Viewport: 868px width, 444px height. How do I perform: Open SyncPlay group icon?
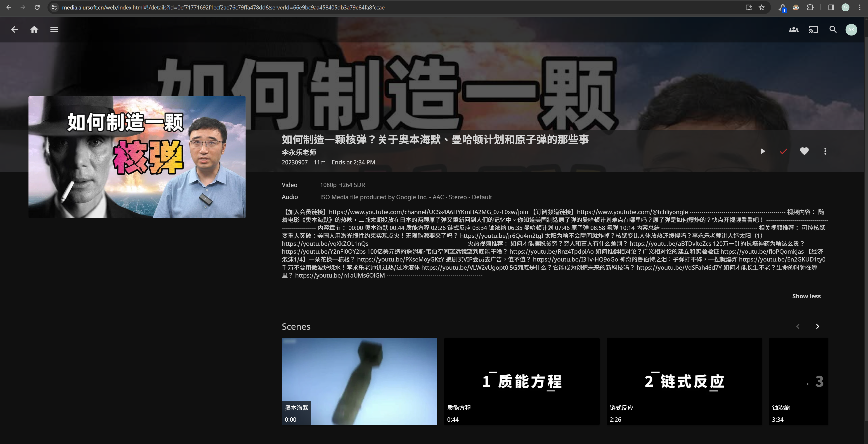coord(794,30)
